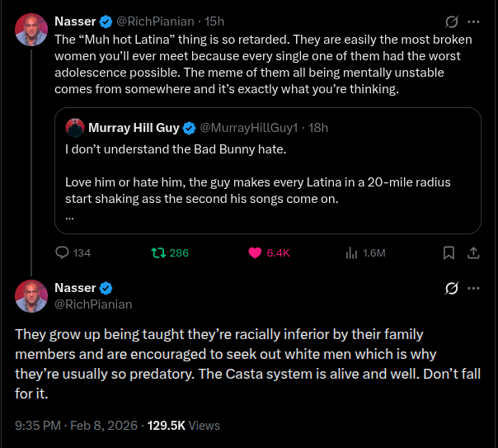Click Nasser's verified badge on second tweet
This screenshot has height=448, width=498.
[x=106, y=288]
